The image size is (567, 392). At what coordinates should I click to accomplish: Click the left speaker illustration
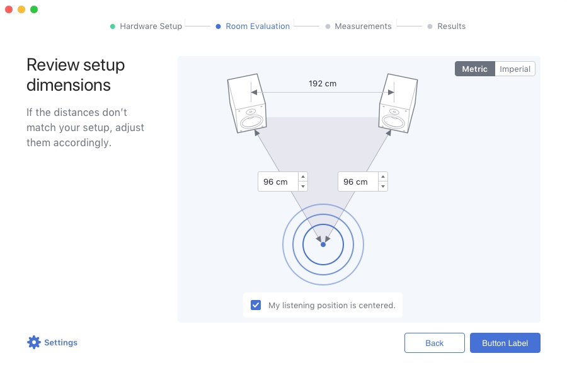click(x=246, y=104)
